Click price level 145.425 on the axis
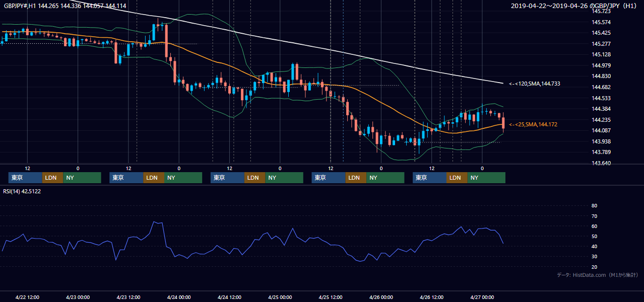Viewport: 644px width, 302px height. 602,33
